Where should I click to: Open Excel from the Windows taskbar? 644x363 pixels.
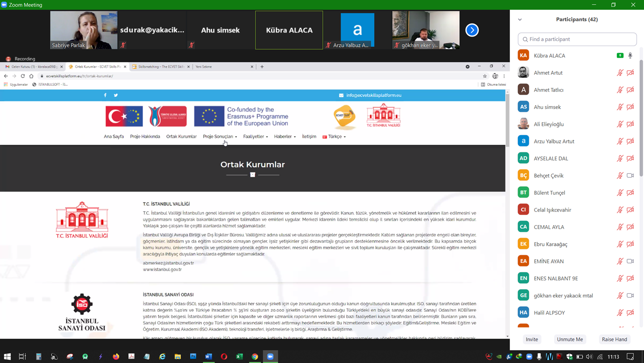tap(240, 357)
